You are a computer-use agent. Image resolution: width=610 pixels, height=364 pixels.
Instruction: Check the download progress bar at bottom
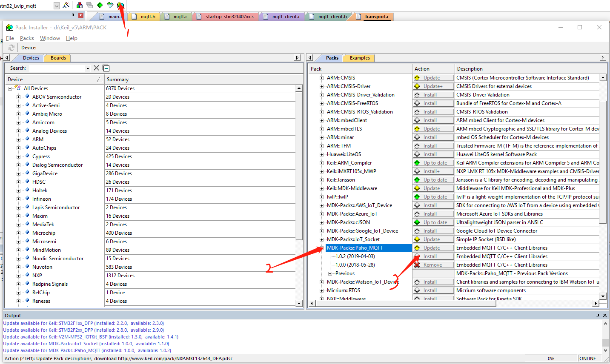tap(551, 358)
